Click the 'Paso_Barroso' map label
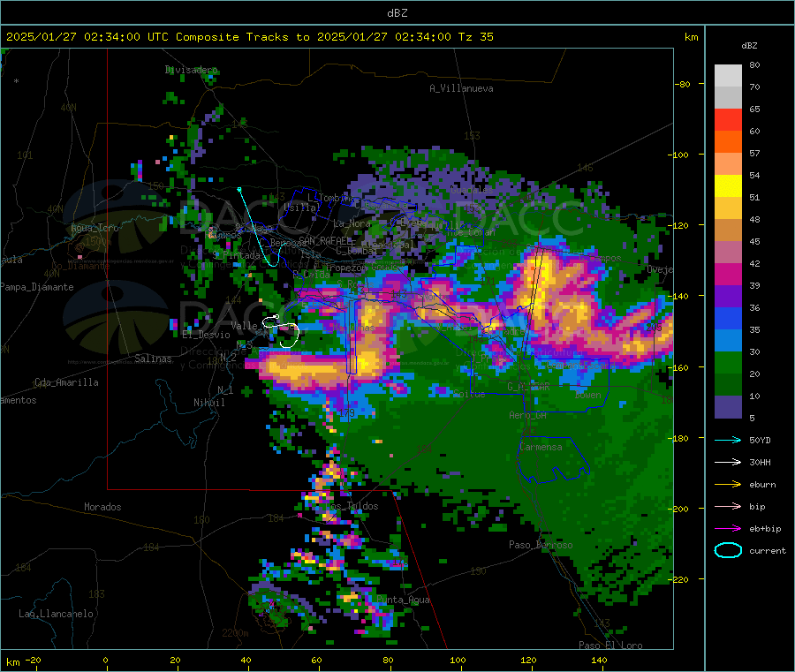The image size is (795, 672). [541, 545]
